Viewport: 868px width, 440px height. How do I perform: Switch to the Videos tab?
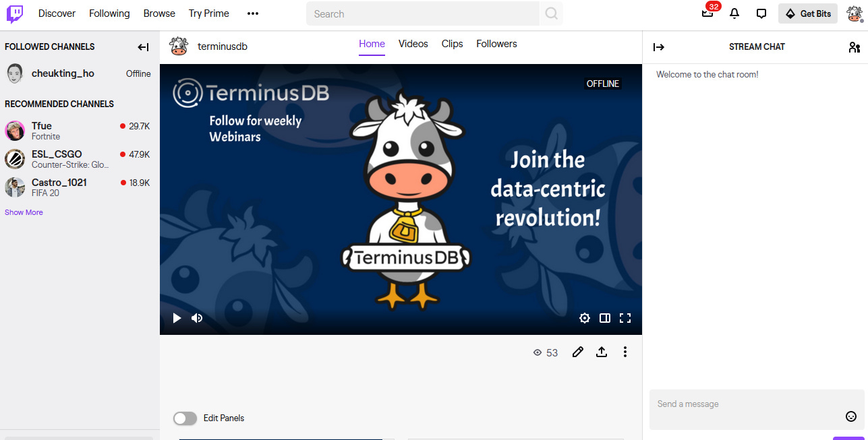pyautogui.click(x=413, y=44)
